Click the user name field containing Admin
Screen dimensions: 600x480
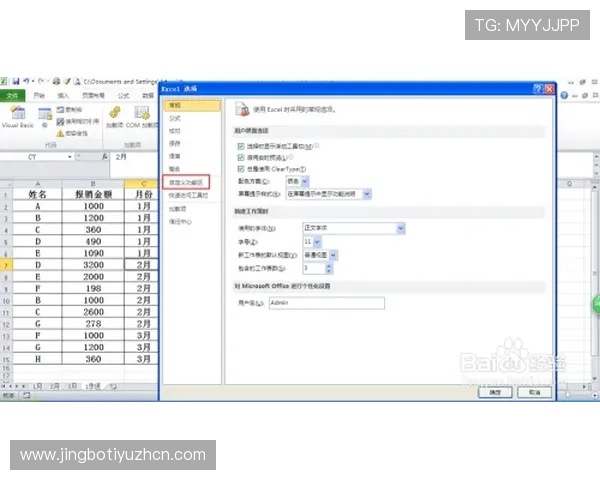326,302
